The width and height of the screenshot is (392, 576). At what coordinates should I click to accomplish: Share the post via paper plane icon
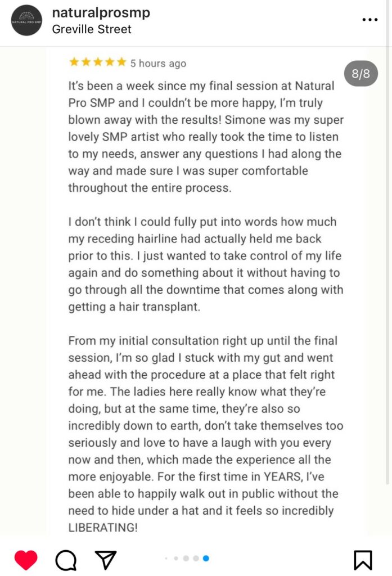(x=106, y=560)
